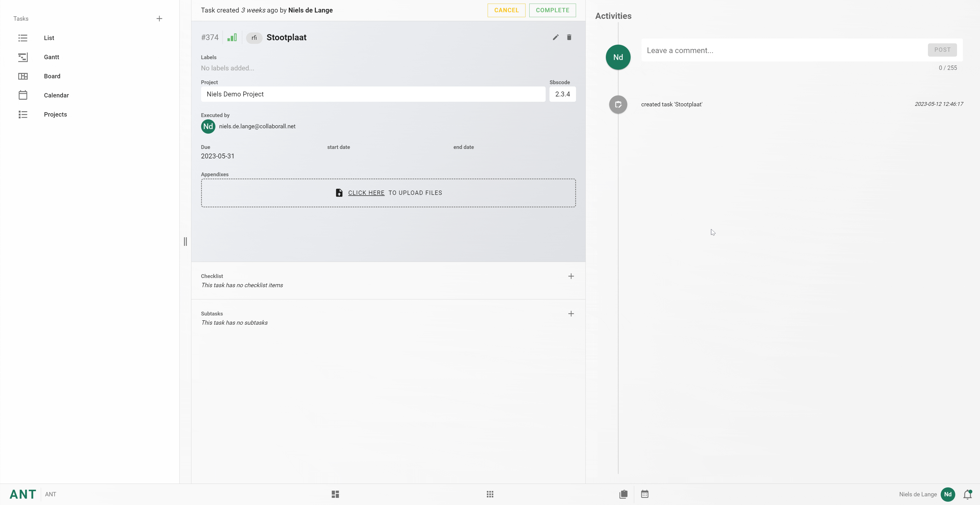This screenshot has width=980, height=505.
Task: Click the clipboard tasks icon in footer
Action: pos(623,494)
